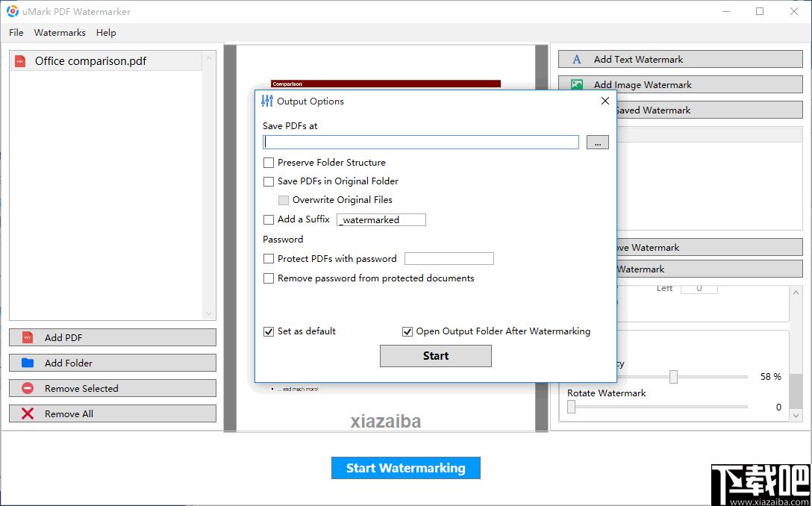Close the Output Options dialog
Screen dimensions: 812x506
[605, 101]
